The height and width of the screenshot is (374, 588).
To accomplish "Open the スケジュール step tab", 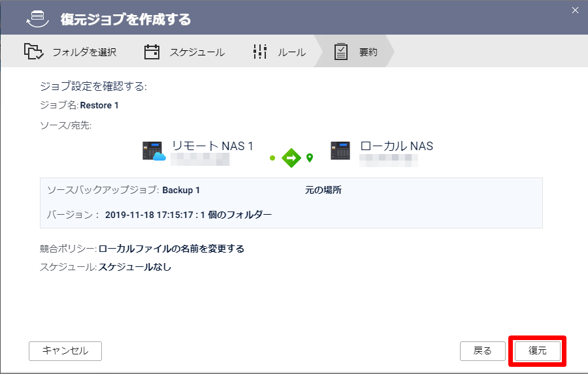I will (x=185, y=52).
